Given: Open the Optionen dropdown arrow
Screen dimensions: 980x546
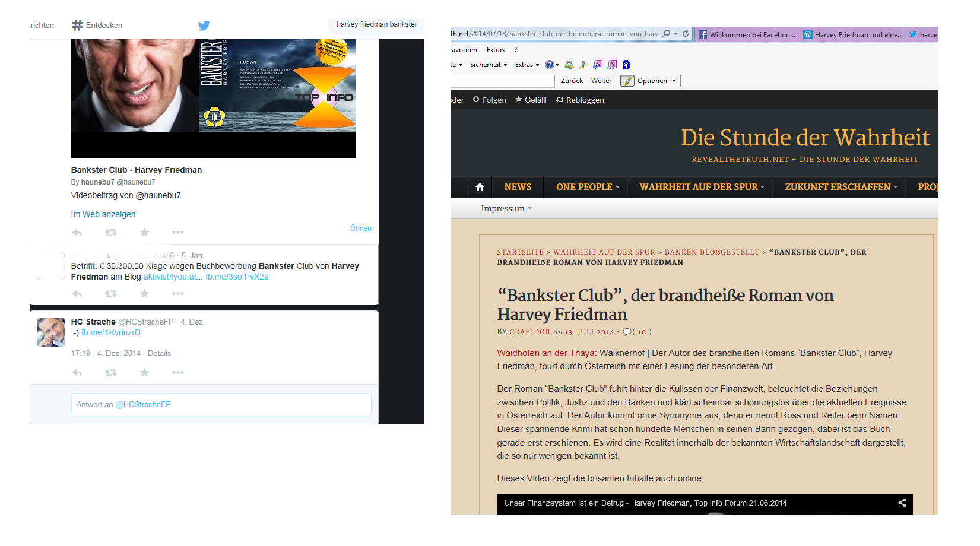Looking at the screenshot, I should (x=674, y=81).
